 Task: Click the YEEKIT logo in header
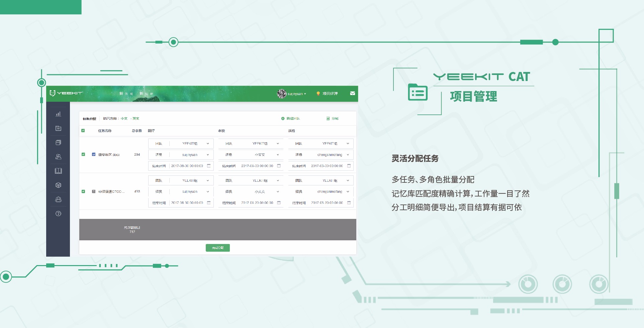tap(66, 93)
